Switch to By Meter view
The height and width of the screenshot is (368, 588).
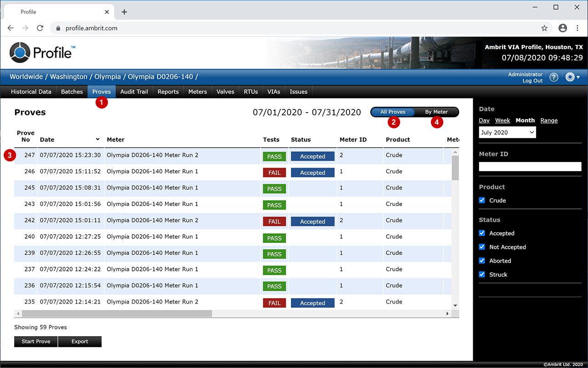pos(436,112)
